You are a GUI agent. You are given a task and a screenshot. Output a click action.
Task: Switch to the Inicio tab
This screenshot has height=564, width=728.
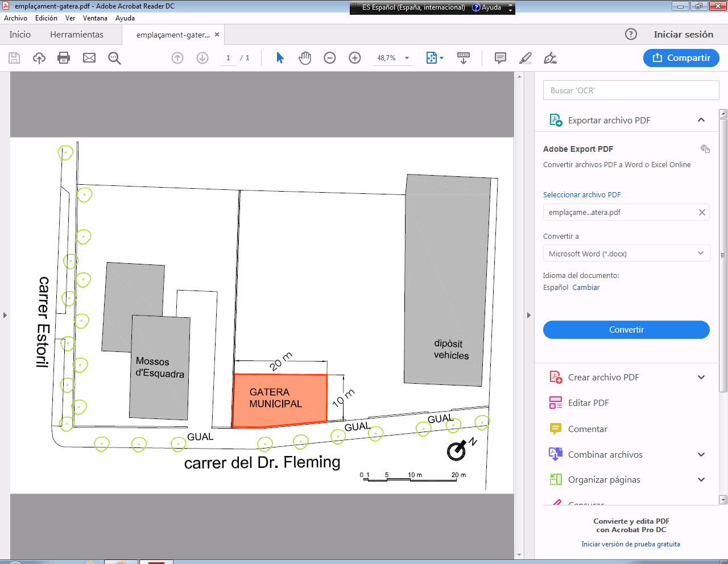point(20,35)
